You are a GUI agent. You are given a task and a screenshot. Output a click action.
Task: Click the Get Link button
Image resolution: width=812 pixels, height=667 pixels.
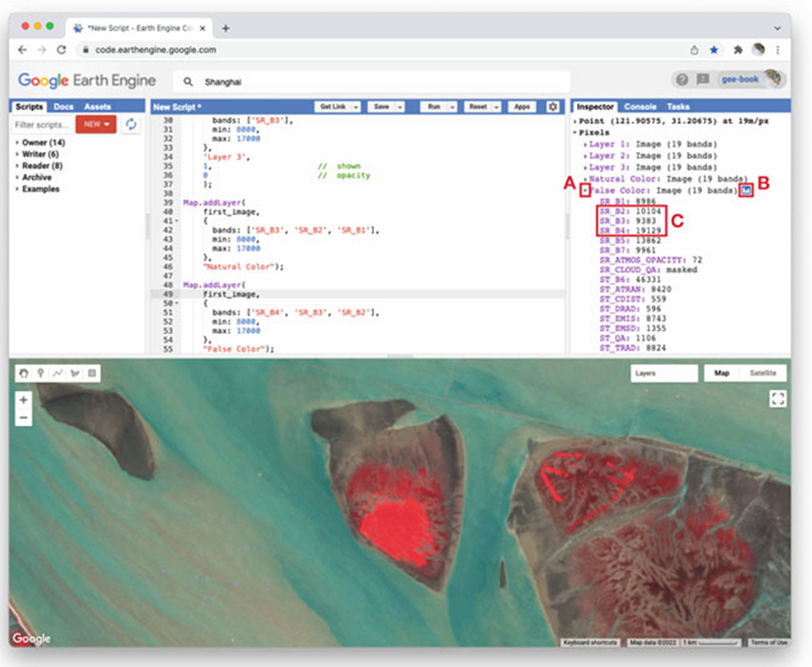point(332,107)
